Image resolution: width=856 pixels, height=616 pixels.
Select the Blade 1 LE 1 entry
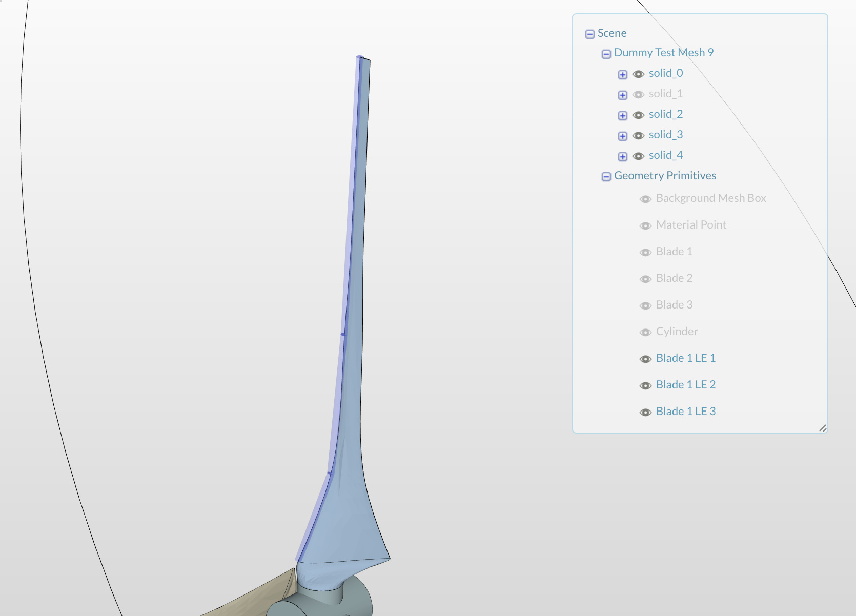tap(686, 358)
